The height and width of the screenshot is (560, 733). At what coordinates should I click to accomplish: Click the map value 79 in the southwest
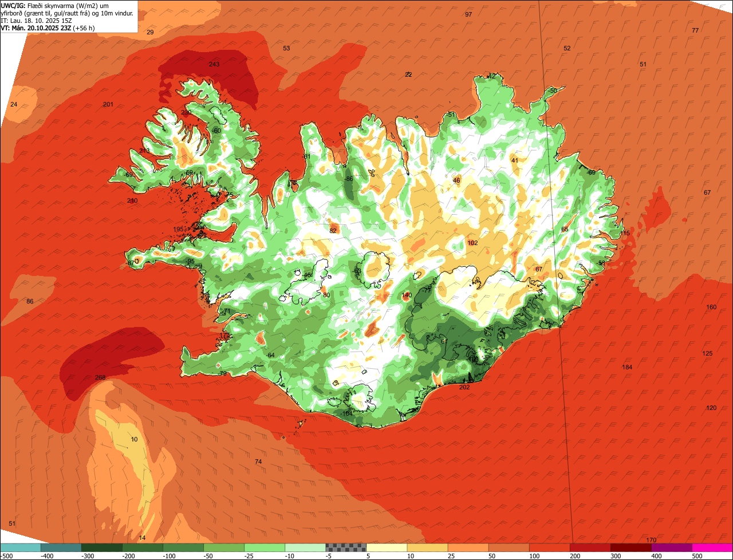pos(223,373)
